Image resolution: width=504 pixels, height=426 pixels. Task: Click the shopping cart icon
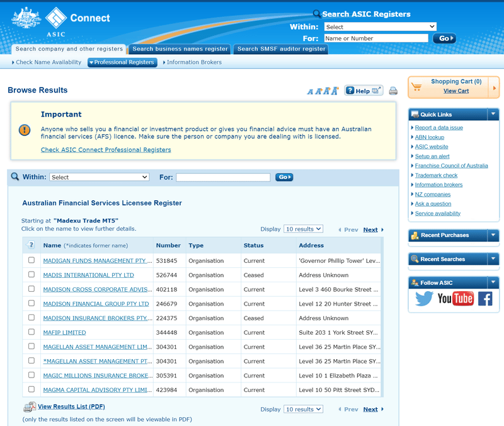click(x=416, y=86)
